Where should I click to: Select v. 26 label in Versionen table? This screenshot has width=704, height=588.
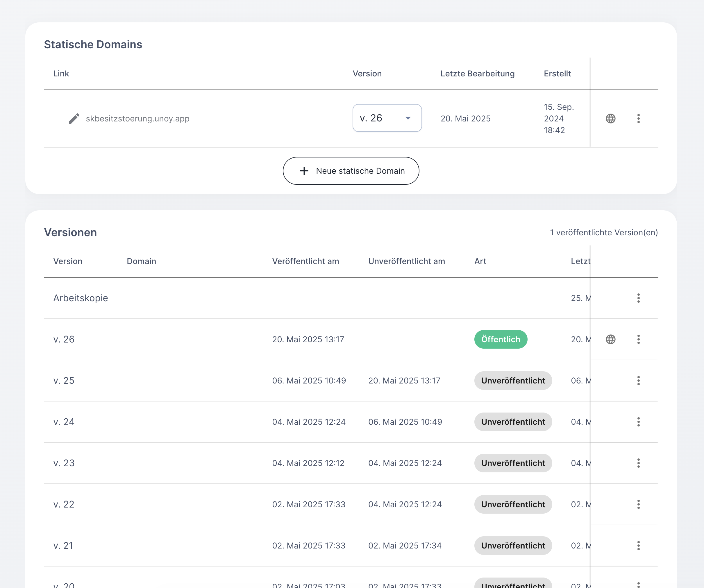(x=64, y=339)
